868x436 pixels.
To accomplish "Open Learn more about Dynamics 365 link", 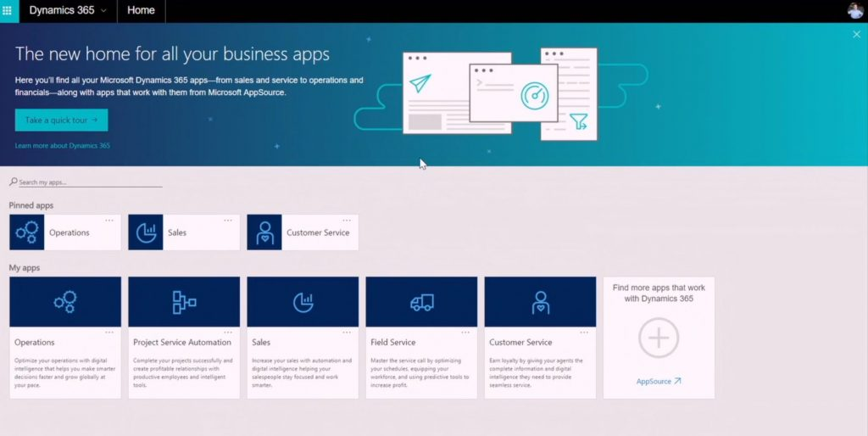I will 63,146.
